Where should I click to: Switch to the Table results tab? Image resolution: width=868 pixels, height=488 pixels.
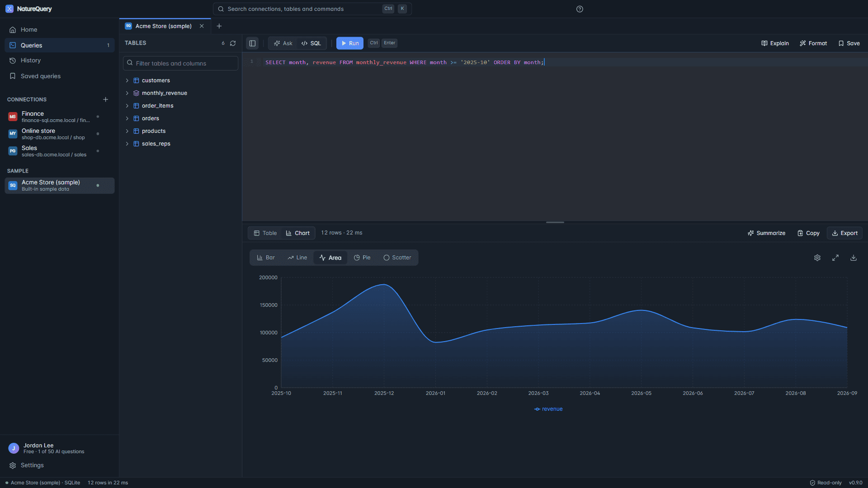(x=265, y=233)
